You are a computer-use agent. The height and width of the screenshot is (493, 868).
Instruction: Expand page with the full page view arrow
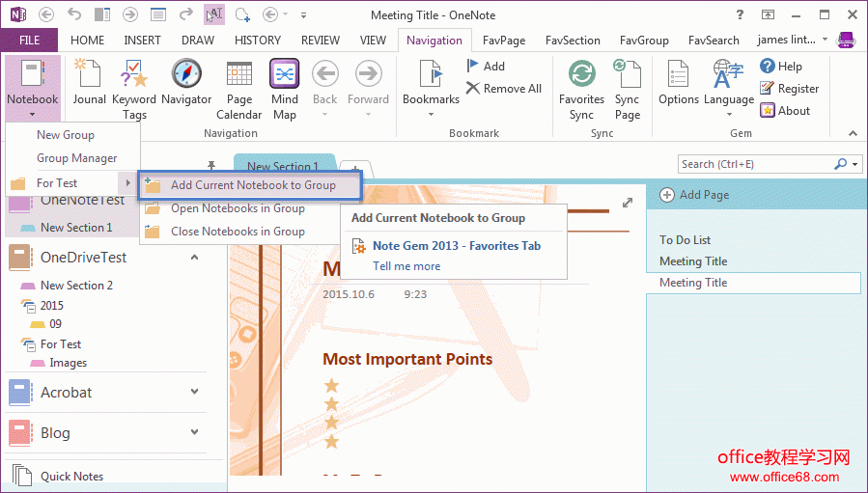tap(628, 203)
